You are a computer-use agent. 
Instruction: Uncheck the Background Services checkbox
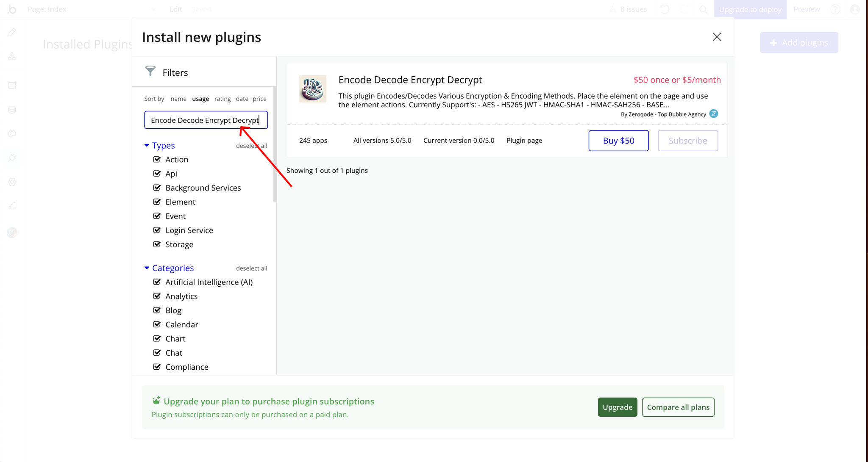tap(157, 188)
